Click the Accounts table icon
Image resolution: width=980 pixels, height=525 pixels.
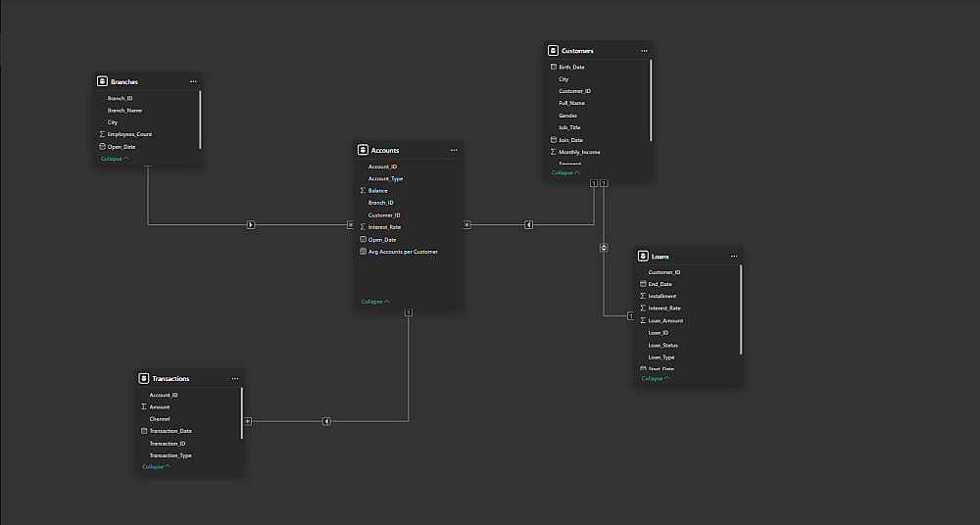(x=363, y=150)
